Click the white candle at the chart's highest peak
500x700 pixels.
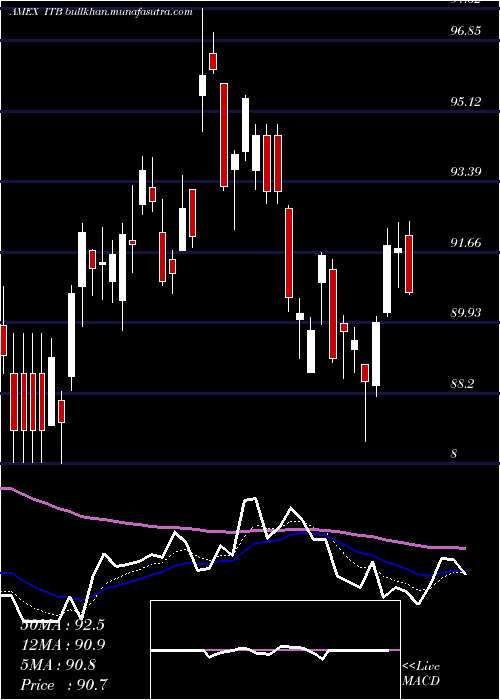pyautogui.click(x=202, y=85)
